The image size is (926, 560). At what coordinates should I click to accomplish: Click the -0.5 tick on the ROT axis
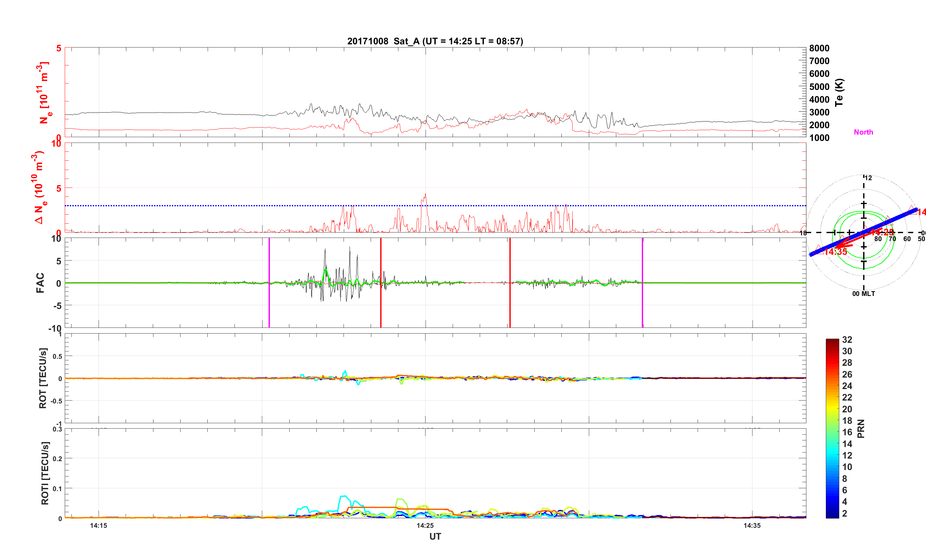point(56,401)
